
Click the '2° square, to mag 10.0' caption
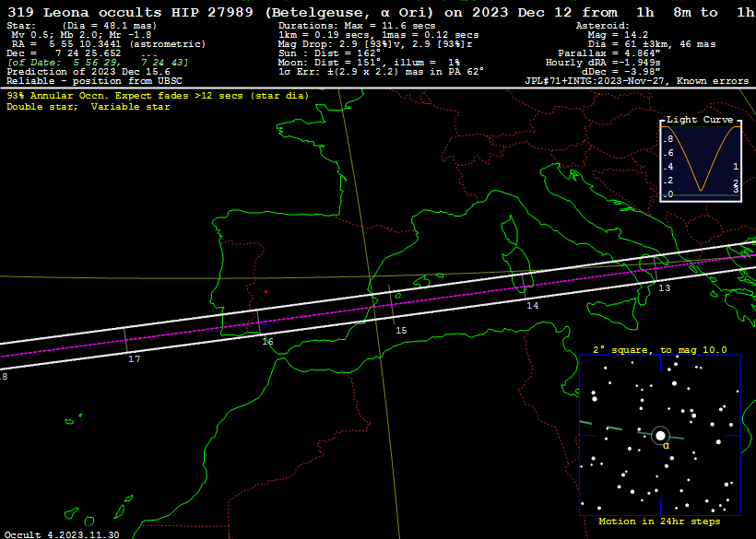(660, 350)
